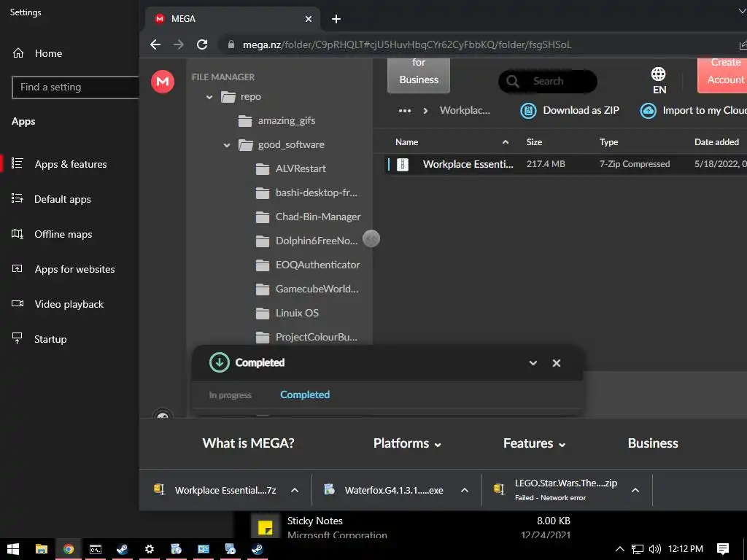Image resolution: width=747 pixels, height=560 pixels.
Task: Open Video playback settings page
Action: click(69, 304)
